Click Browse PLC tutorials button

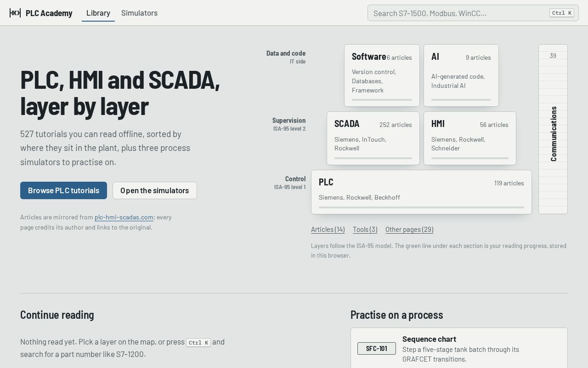pyautogui.click(x=63, y=190)
